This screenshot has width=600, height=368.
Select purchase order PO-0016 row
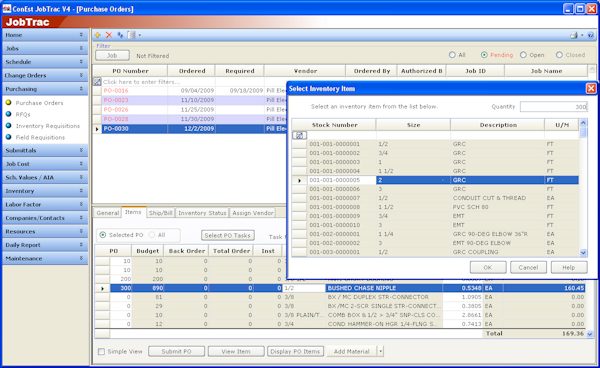[189, 91]
